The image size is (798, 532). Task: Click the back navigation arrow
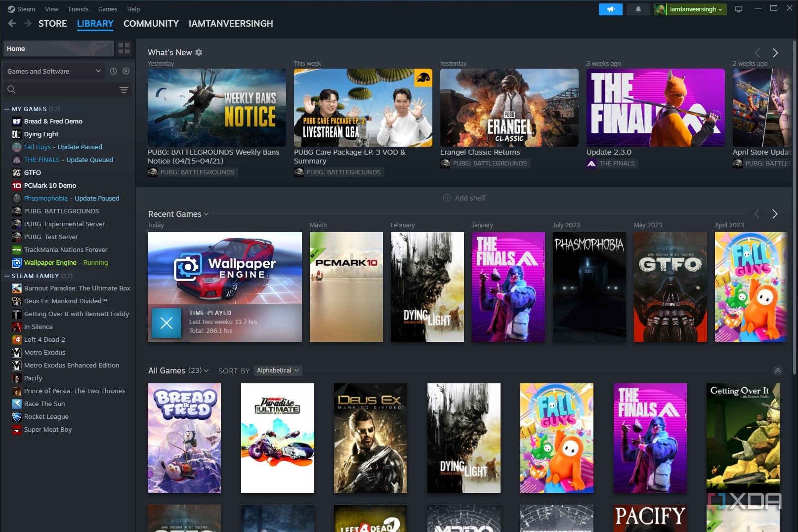[x=12, y=23]
